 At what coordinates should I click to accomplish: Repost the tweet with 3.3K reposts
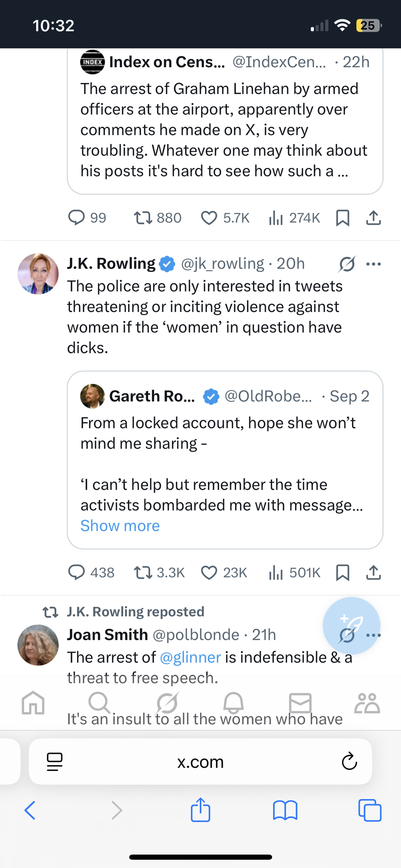pos(143,573)
